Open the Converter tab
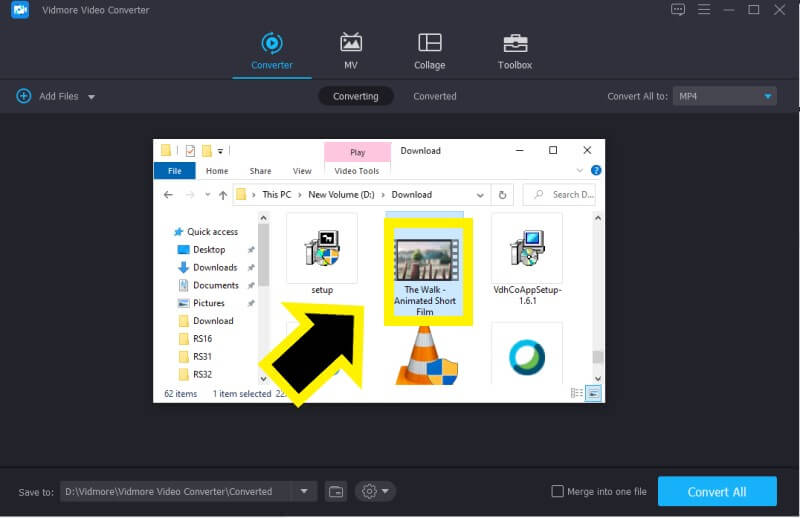Image resolution: width=800 pixels, height=518 pixels. (x=271, y=51)
